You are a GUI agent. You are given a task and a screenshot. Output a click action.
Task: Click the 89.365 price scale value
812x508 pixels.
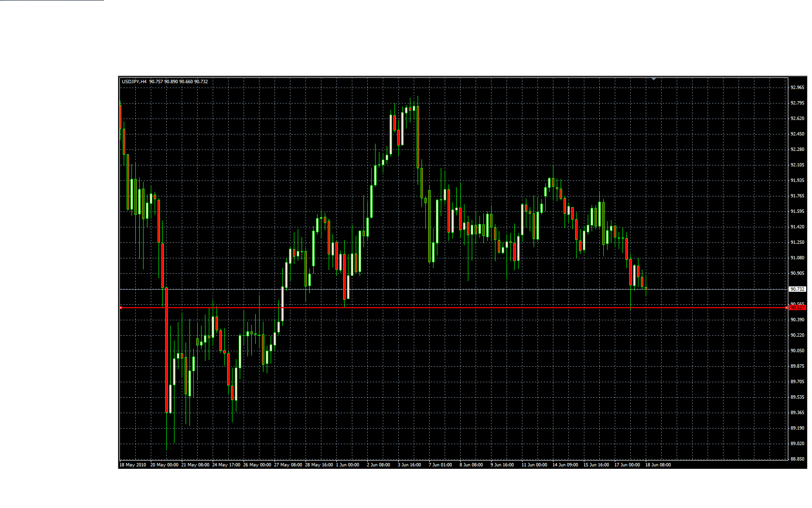click(x=797, y=413)
